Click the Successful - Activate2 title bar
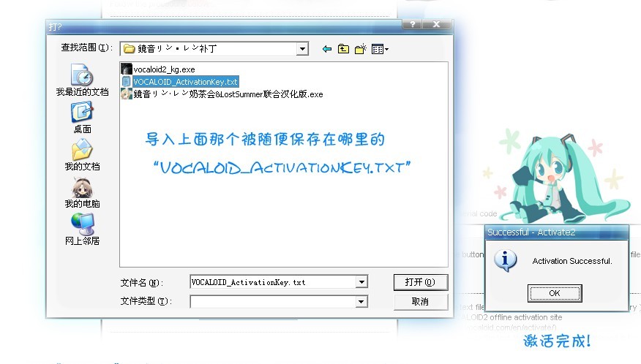Image resolution: width=641 pixels, height=364 pixels. coord(556,232)
